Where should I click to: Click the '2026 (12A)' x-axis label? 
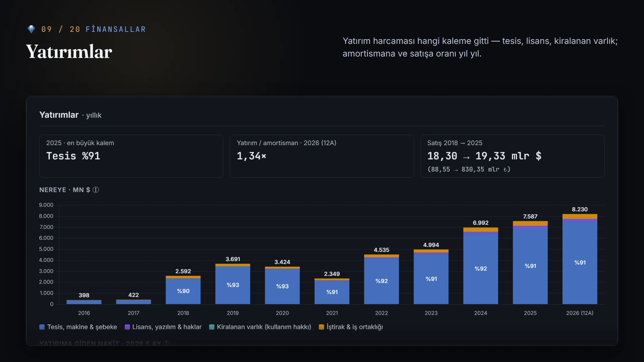coord(580,313)
